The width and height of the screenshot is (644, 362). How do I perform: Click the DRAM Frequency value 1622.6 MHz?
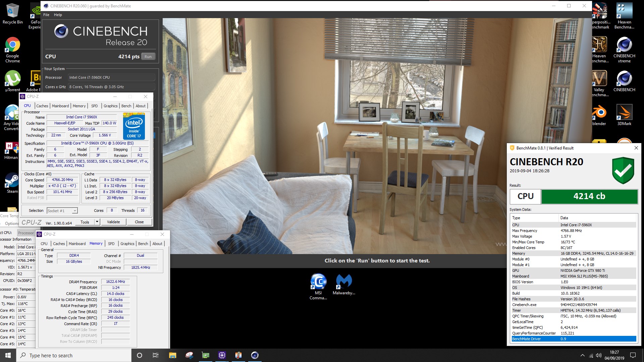tap(115, 282)
